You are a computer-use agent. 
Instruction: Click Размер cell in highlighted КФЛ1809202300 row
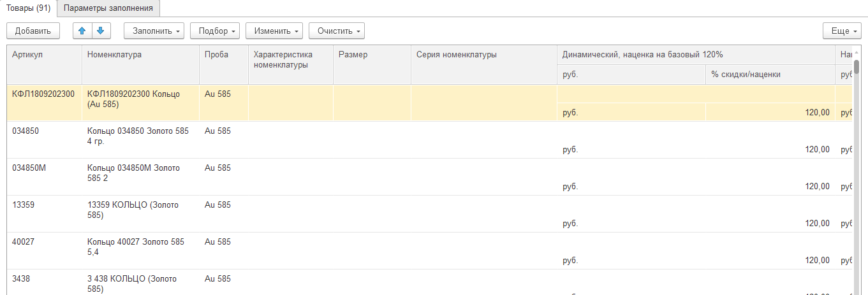[x=372, y=103]
